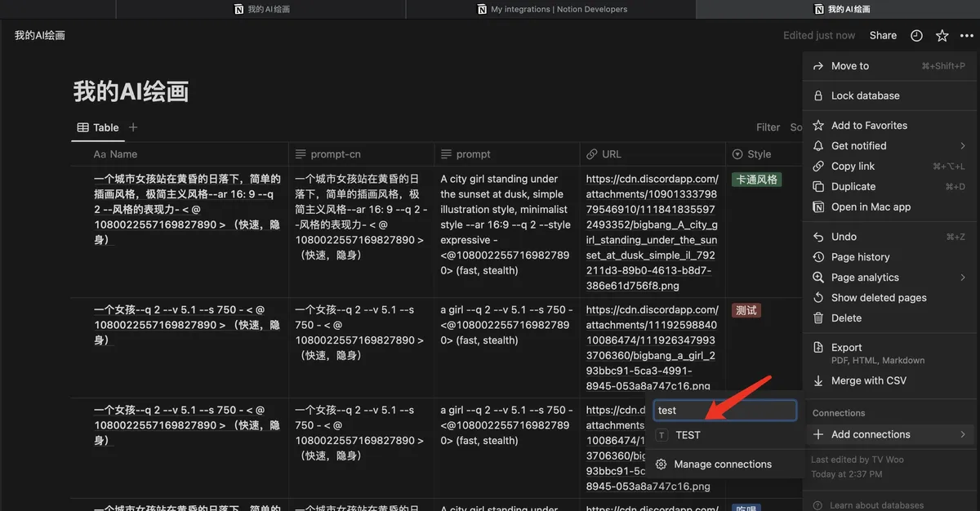This screenshot has height=511, width=980.
Task: Click the Lock database menu item
Action: [x=865, y=96]
